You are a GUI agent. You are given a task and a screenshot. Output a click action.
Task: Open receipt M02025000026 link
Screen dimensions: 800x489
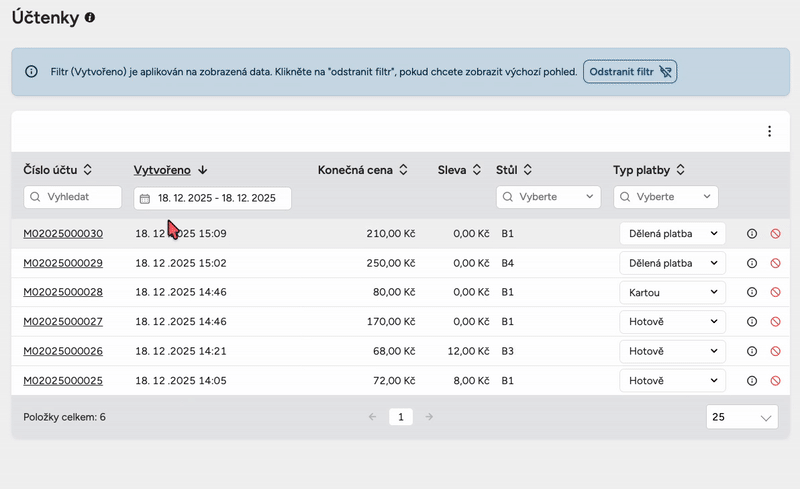tap(63, 351)
